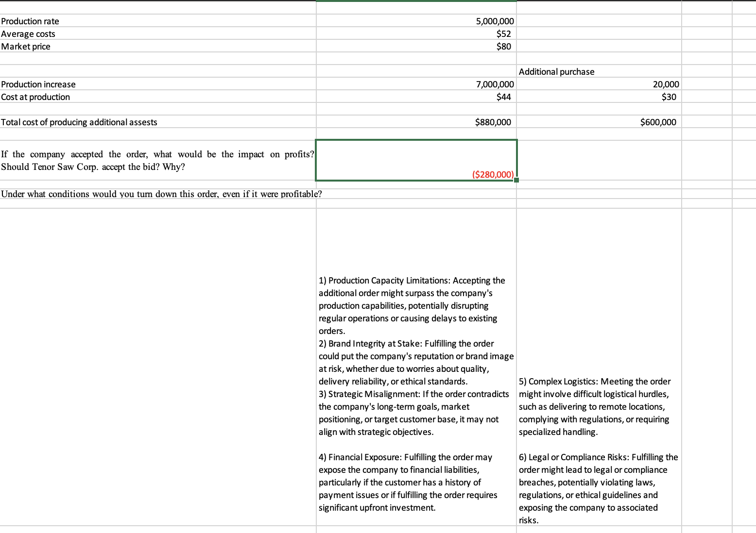Image resolution: width=756 pixels, height=533 pixels.
Task: Select the 'Production increase' label cell
Action: [x=158, y=84]
